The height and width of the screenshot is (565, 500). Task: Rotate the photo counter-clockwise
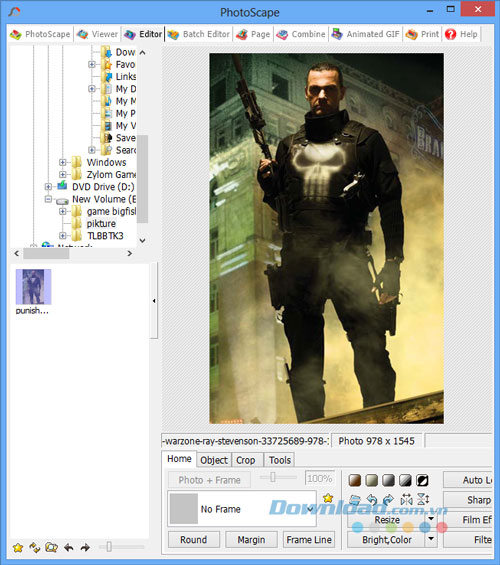pyautogui.click(x=372, y=499)
